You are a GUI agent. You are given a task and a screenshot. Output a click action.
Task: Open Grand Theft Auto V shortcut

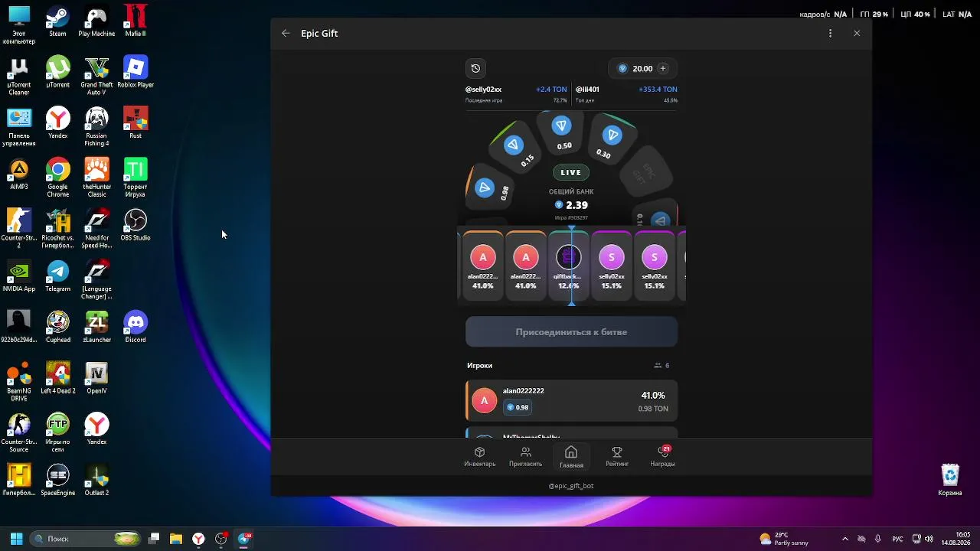96,76
